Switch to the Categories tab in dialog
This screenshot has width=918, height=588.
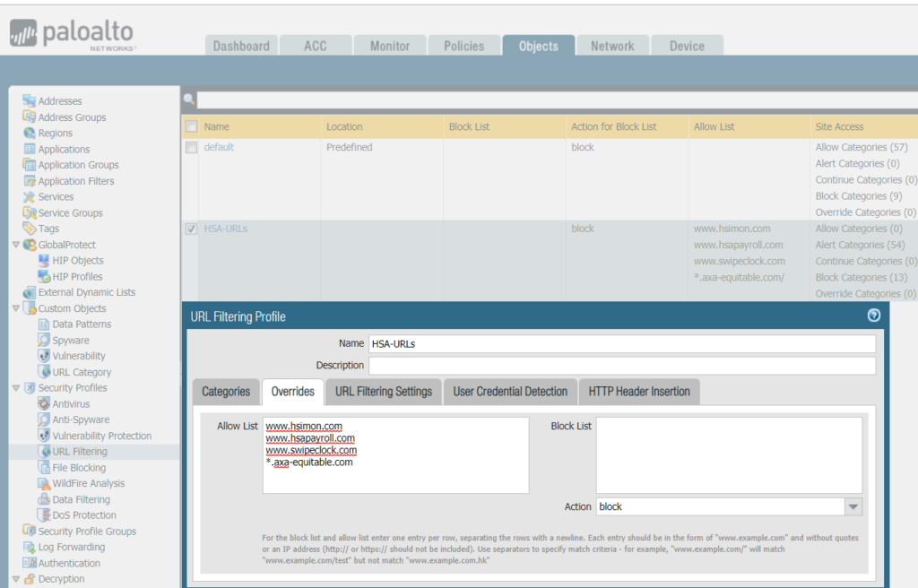[226, 392]
